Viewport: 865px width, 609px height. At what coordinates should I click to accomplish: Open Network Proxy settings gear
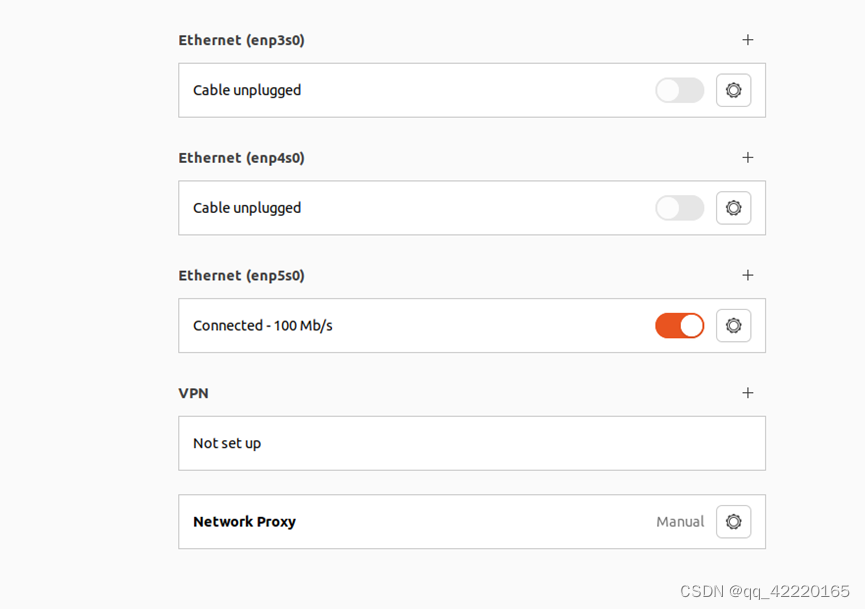coord(733,521)
